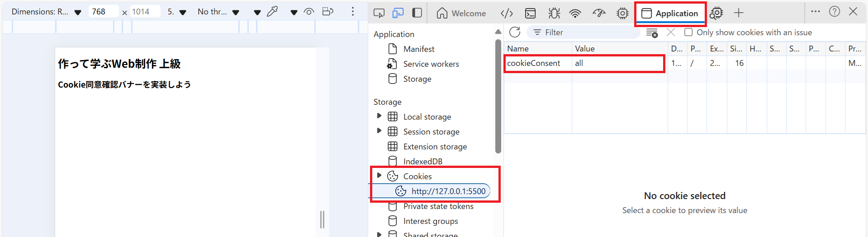868x237 pixels.
Task: Click the refresh cookies icon
Action: [515, 32]
